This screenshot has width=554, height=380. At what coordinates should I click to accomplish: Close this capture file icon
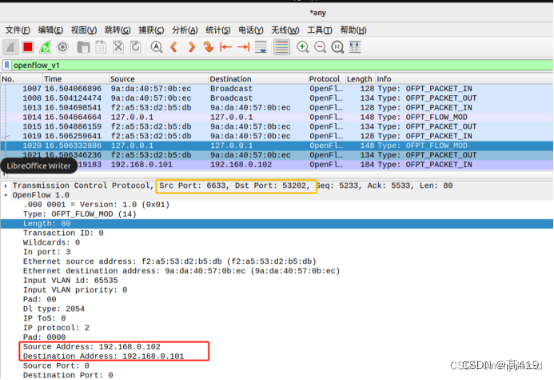tap(118, 47)
